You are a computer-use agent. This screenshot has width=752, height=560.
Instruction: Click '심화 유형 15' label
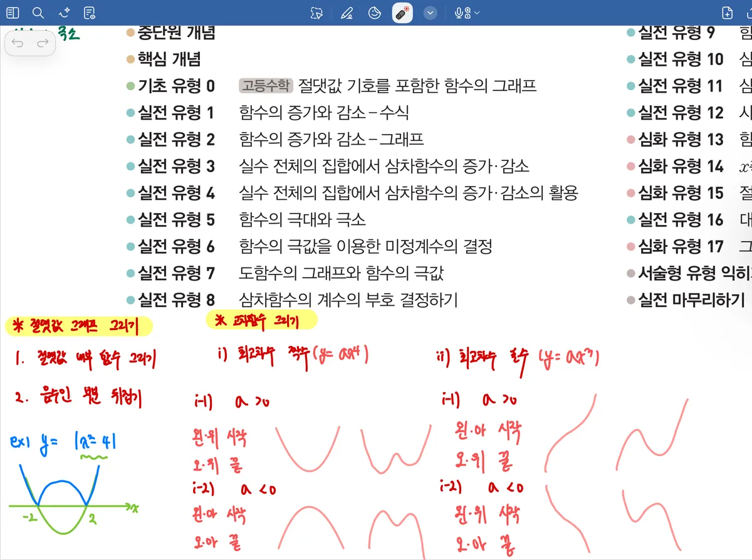point(681,193)
